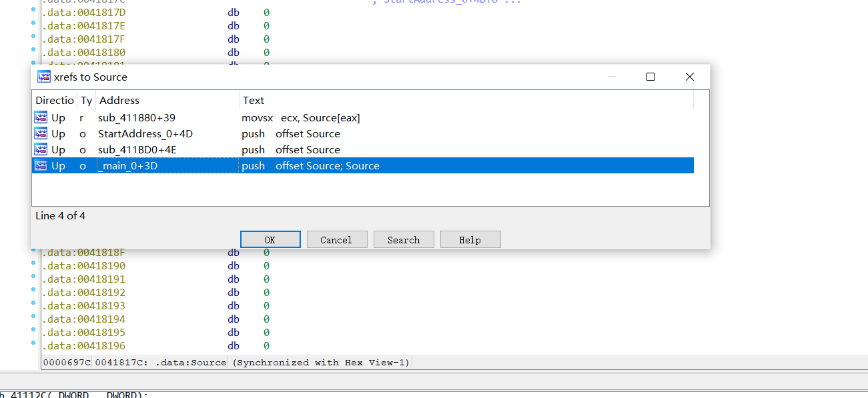Maximize the xrefs to Source dialog

[x=650, y=77]
